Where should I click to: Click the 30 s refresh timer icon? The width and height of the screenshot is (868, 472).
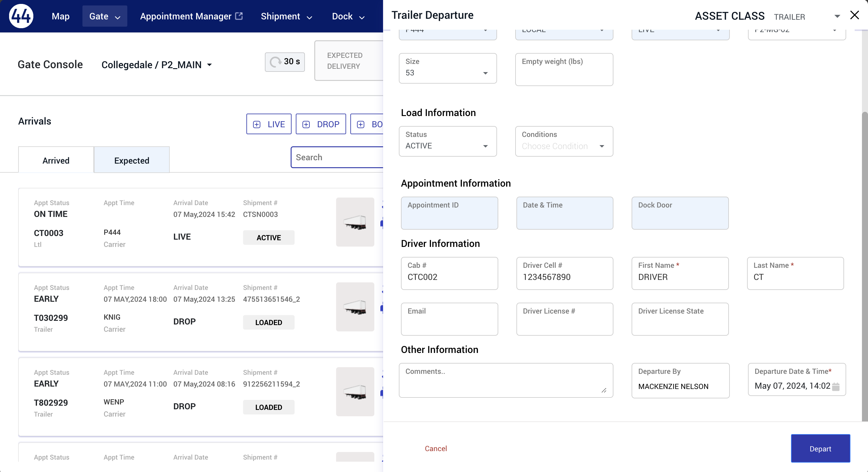[x=275, y=62]
